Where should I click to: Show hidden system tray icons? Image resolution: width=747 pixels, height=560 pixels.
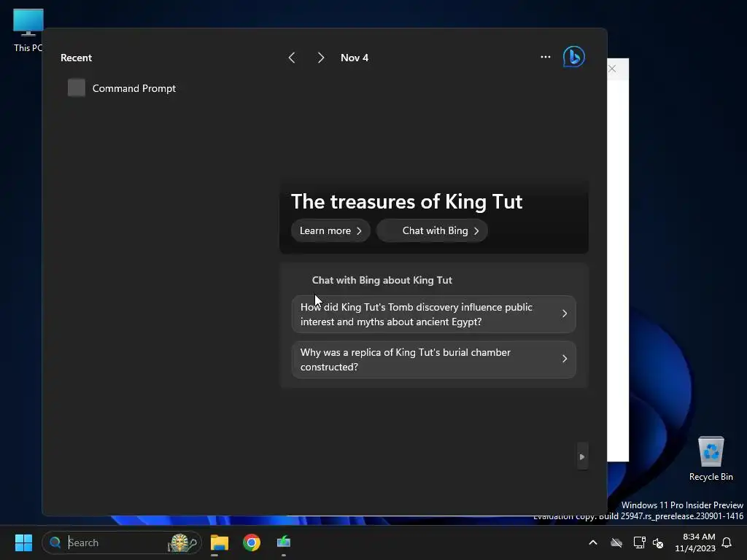tap(593, 542)
